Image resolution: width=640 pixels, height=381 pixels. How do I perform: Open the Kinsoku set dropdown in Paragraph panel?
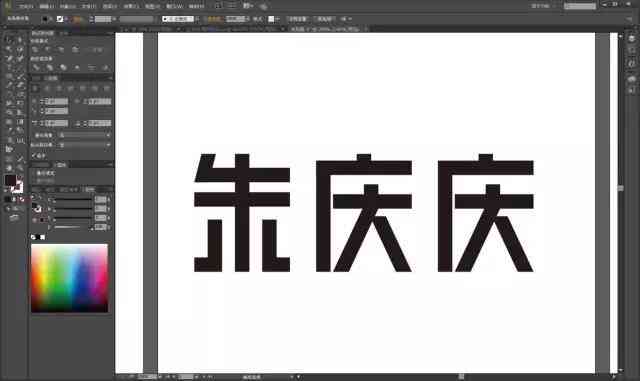(84, 135)
